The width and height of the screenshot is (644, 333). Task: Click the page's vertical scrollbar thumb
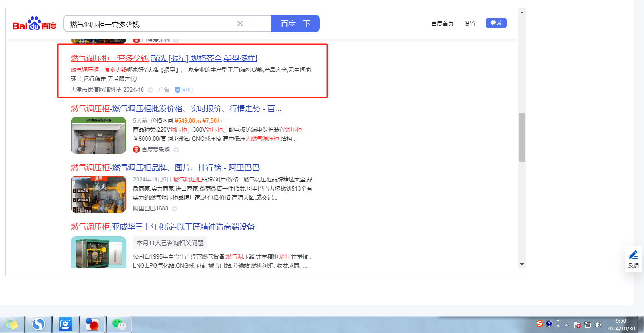tap(522, 137)
